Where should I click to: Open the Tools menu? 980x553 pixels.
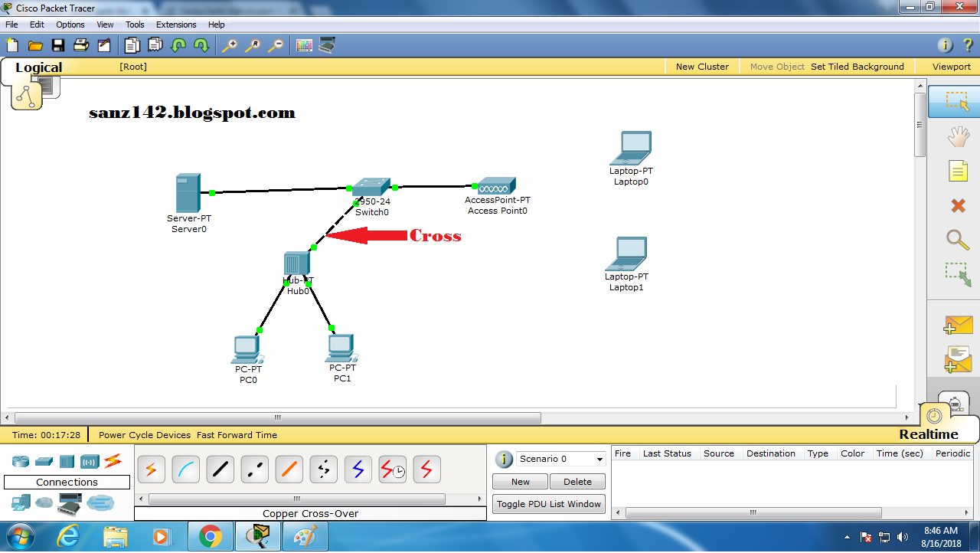tap(135, 25)
